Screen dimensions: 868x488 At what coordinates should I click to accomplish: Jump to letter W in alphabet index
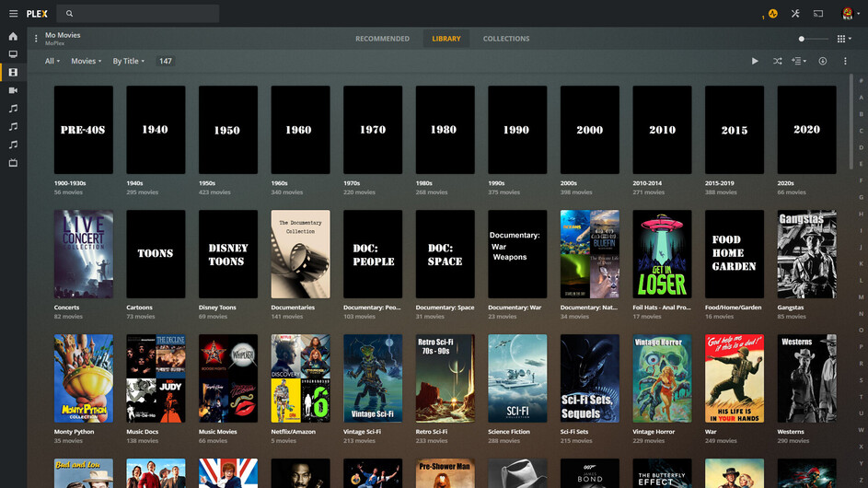[861, 430]
